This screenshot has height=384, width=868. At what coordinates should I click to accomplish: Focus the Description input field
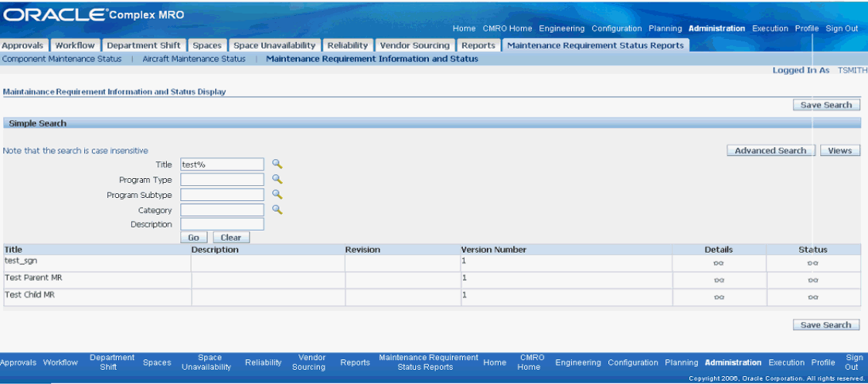tap(222, 224)
